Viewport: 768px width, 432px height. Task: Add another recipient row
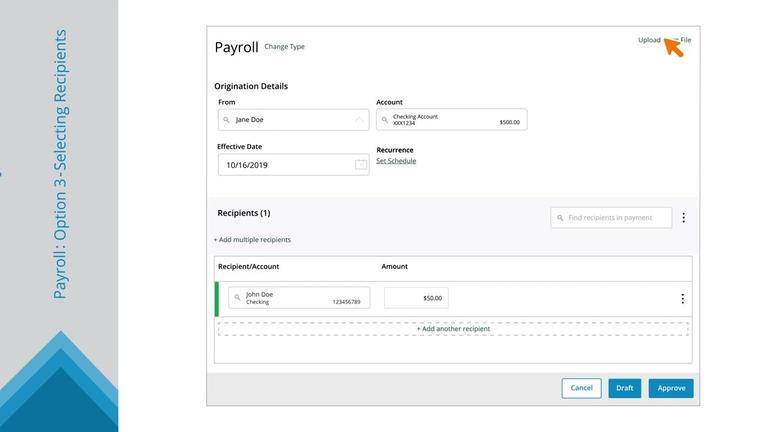[453, 329]
